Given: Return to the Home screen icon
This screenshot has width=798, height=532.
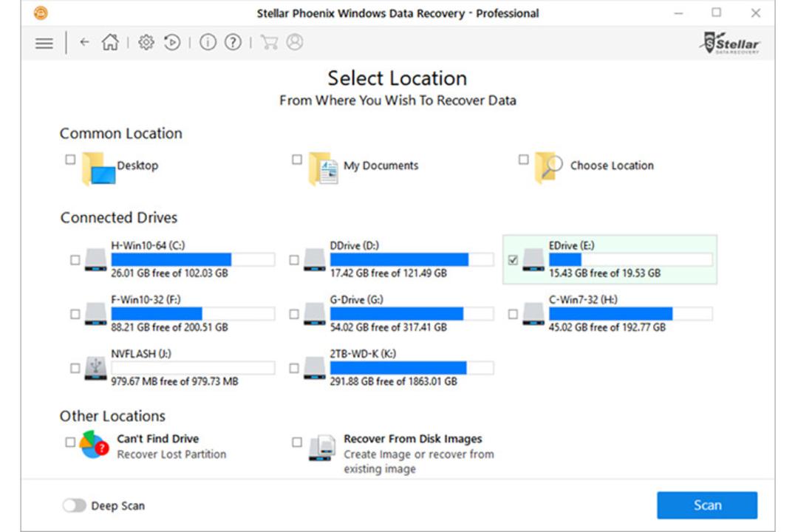Looking at the screenshot, I should tap(110, 42).
